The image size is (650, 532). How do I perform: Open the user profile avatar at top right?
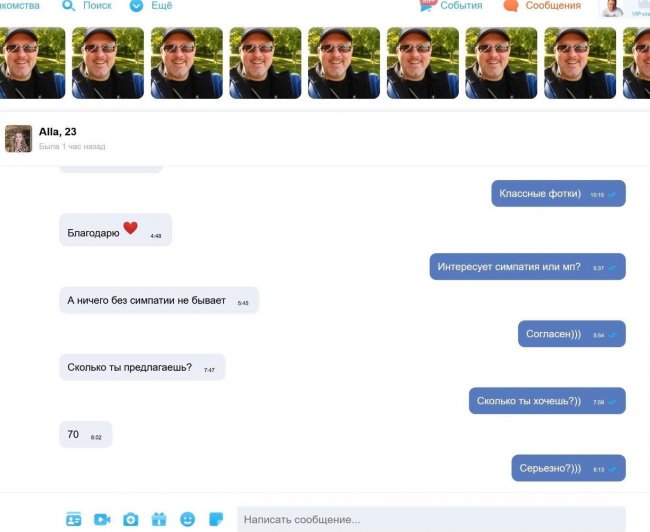(612, 8)
